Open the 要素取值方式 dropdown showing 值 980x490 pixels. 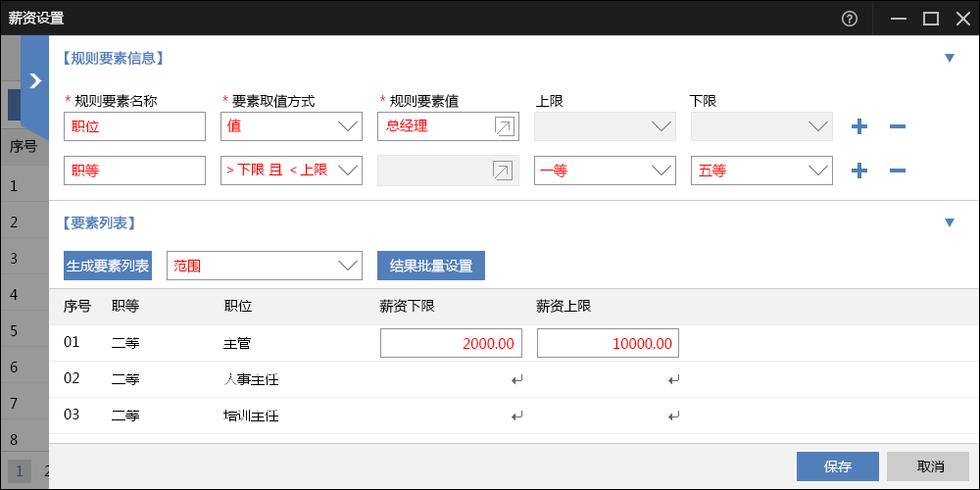(291, 126)
